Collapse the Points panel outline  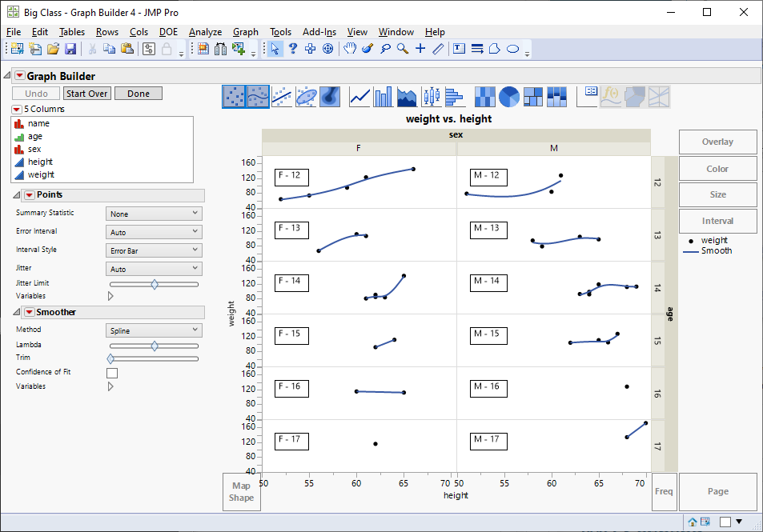click(x=17, y=195)
